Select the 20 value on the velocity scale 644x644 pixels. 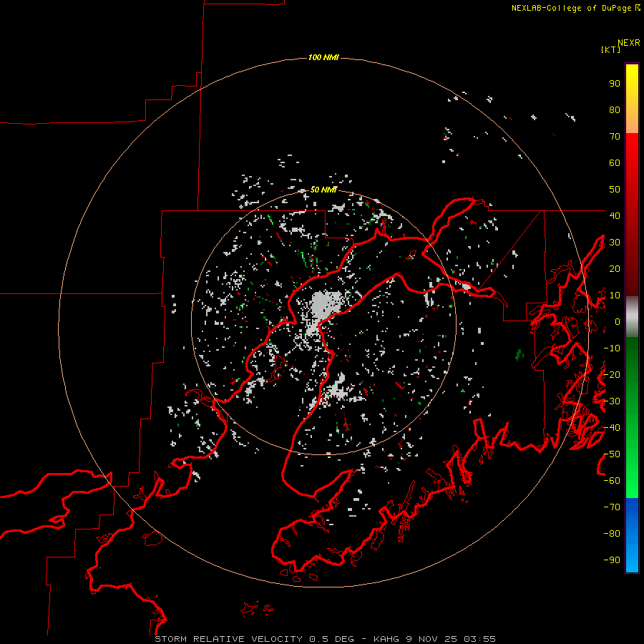615,269
